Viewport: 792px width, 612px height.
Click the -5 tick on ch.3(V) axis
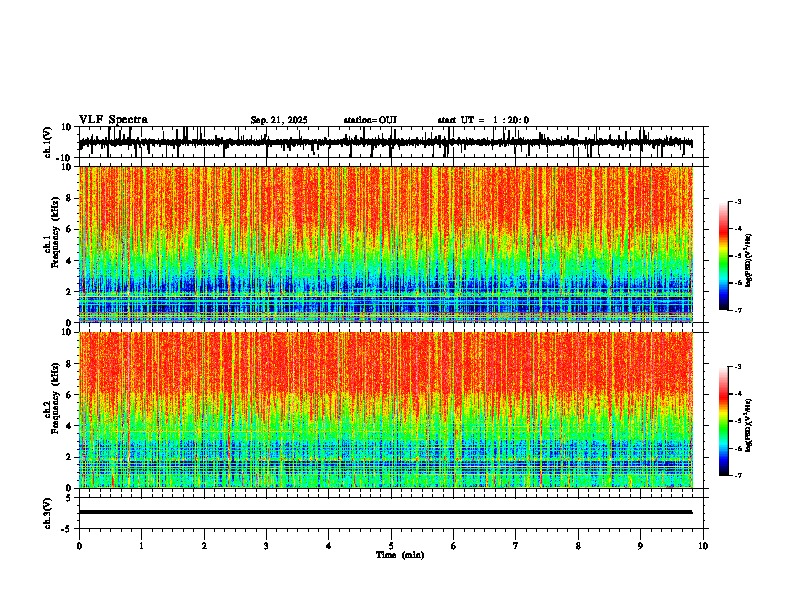click(x=68, y=529)
